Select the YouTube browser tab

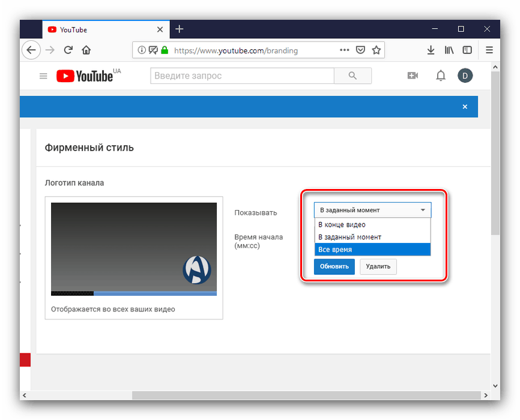(x=106, y=29)
